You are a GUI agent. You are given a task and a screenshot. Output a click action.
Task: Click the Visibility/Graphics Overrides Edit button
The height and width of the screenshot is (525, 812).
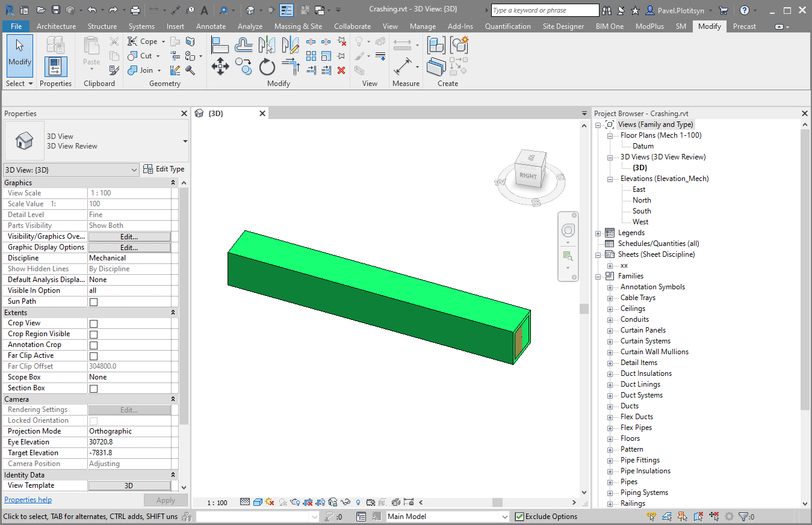129,237
